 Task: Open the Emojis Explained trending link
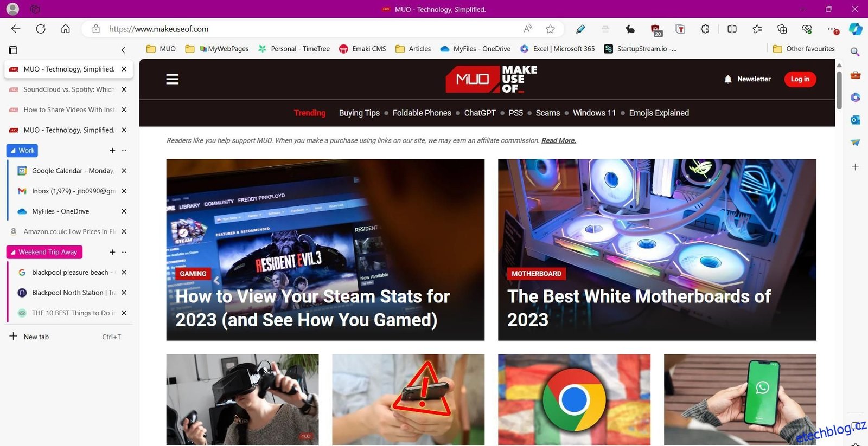coord(659,113)
